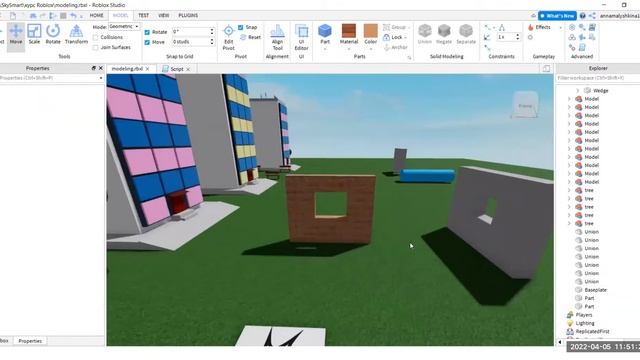Click the Explorer scroll-left arrow
The height and width of the screenshot is (360, 640).
pyautogui.click(x=560, y=342)
